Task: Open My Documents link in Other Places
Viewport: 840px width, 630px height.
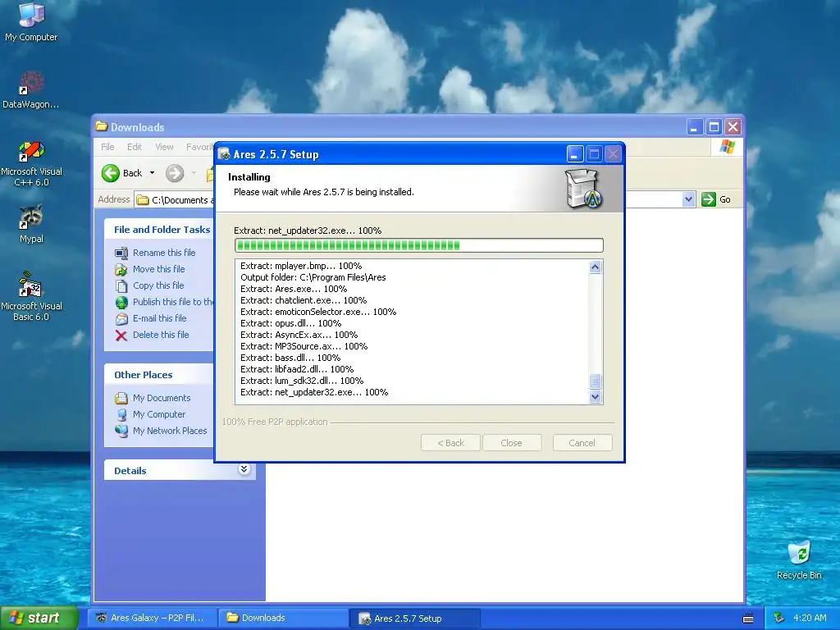Action: click(162, 398)
